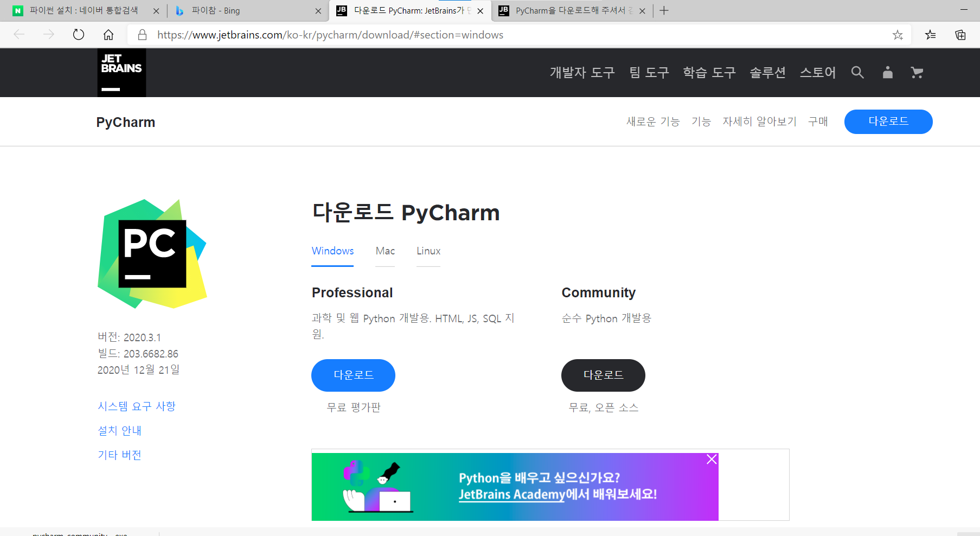Click the 빌드: 203.6682.86 text
Image resolution: width=980 pixels, height=536 pixels.
138,354
